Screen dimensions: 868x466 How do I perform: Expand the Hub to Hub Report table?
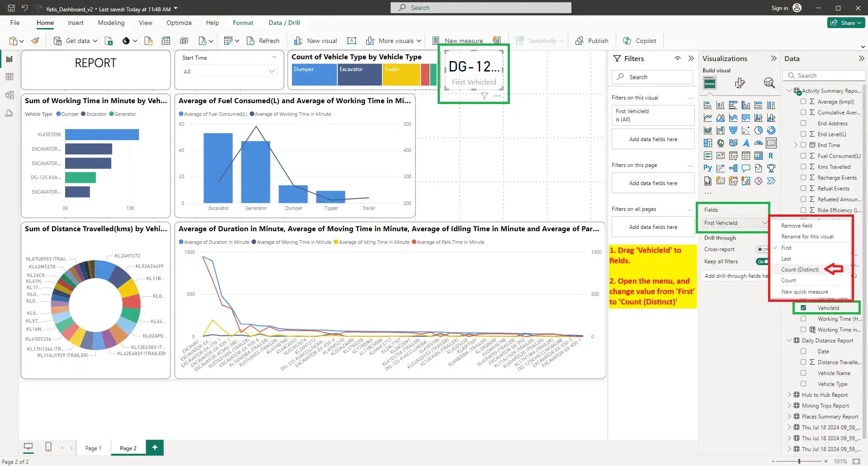pos(789,395)
